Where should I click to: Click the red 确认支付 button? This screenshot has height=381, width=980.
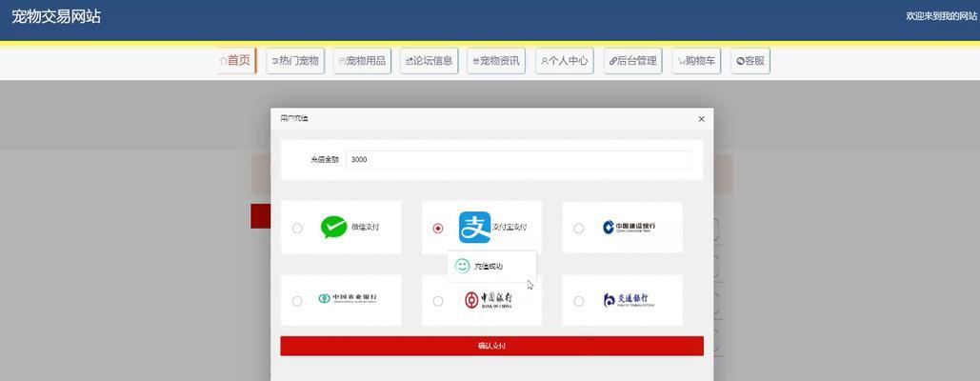tap(491, 346)
